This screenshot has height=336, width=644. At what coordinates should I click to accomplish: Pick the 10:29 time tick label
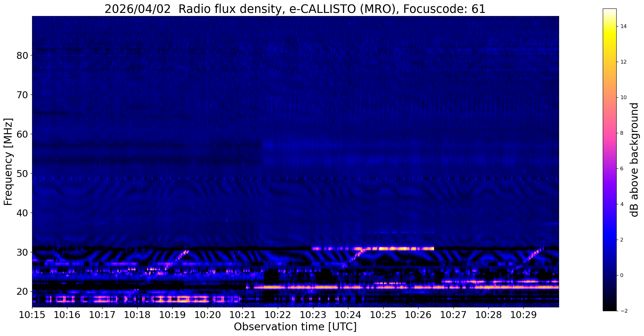(524, 315)
